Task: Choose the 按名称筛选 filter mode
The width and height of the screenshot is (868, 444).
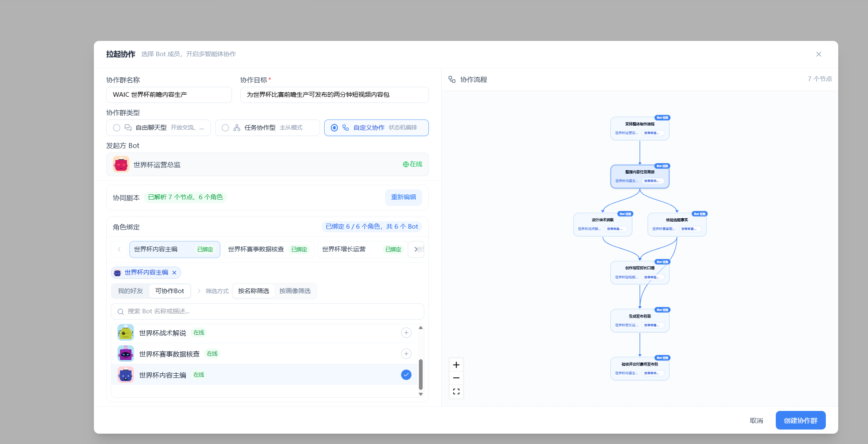Action: pos(253,291)
